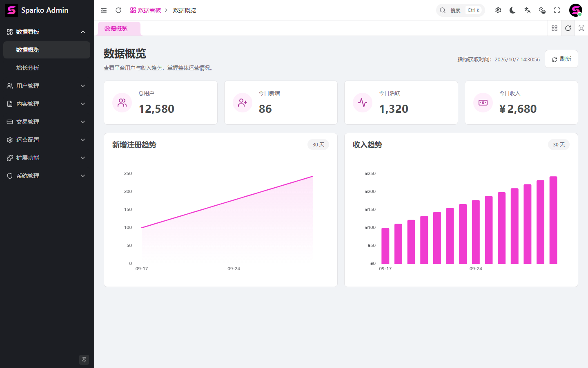Image resolution: width=588 pixels, height=368 pixels.
Task: Collapse the 数据看板 sidebar menu
Action: coord(47,32)
